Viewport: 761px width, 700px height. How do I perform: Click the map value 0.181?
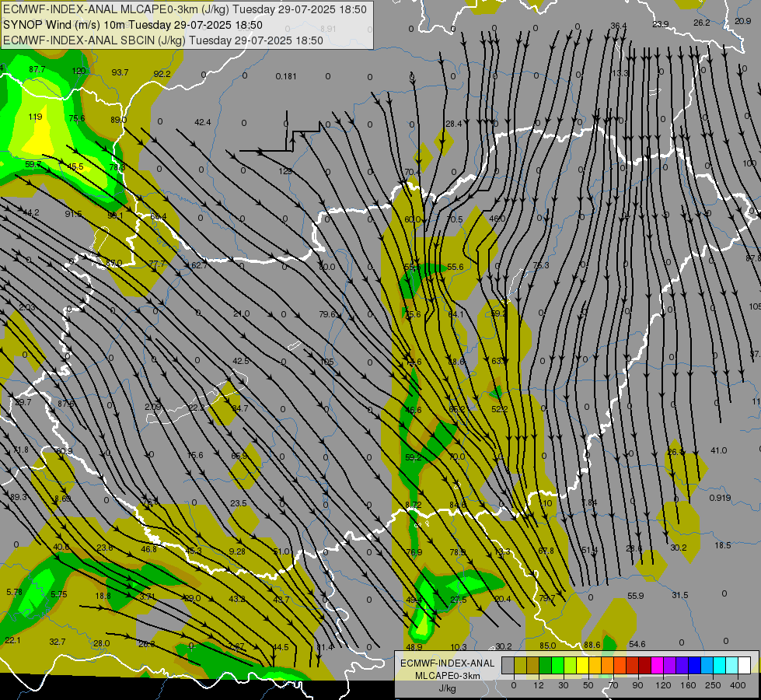coord(286,76)
